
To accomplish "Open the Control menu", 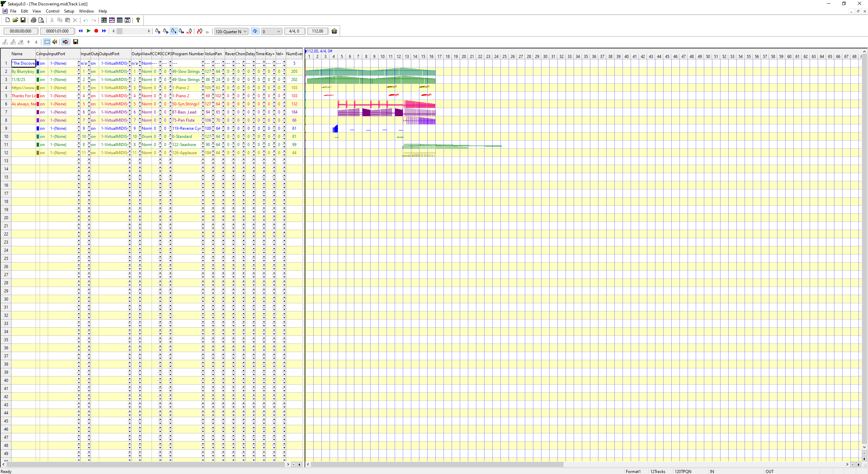I will tap(53, 11).
